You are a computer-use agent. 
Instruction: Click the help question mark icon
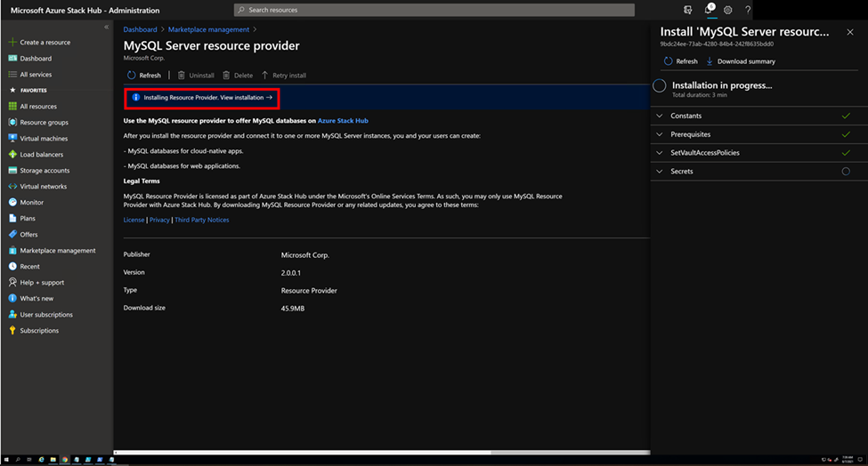pyautogui.click(x=747, y=10)
